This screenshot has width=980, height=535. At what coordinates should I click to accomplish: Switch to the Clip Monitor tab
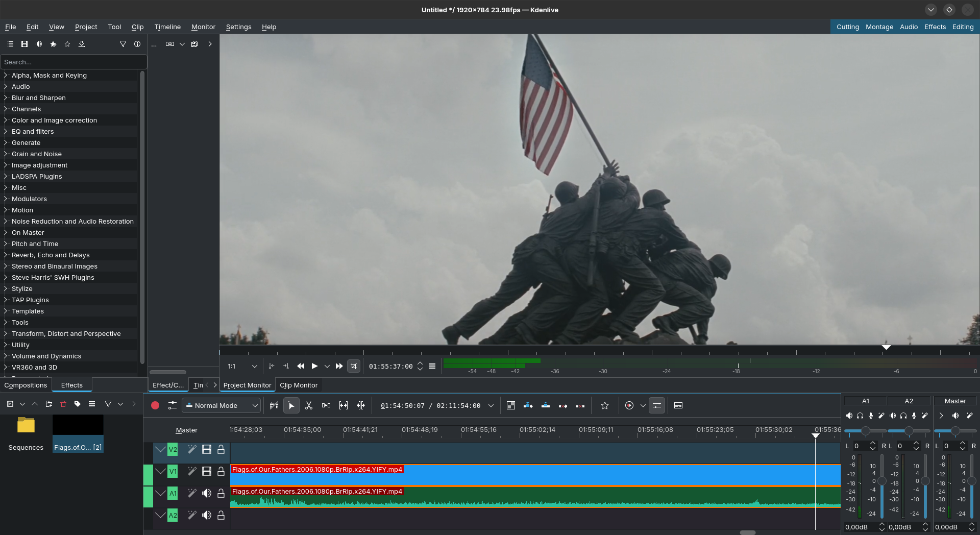pyautogui.click(x=299, y=385)
